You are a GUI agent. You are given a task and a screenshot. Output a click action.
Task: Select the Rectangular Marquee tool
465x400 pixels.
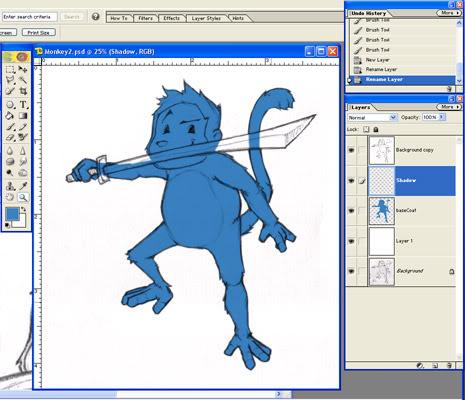pos(10,69)
